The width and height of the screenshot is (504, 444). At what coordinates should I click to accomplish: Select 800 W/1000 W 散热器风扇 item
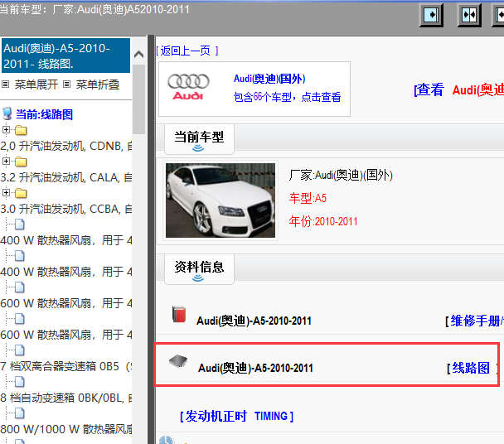pos(65,429)
